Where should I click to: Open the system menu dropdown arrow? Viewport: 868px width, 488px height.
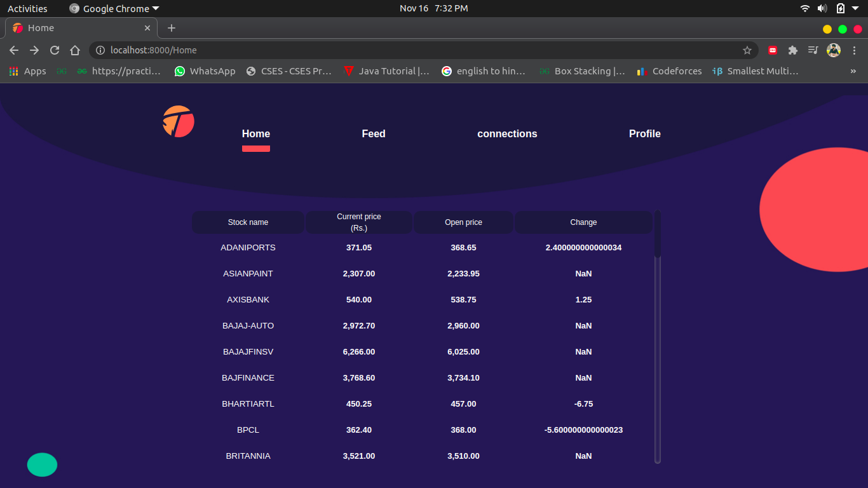(x=856, y=8)
